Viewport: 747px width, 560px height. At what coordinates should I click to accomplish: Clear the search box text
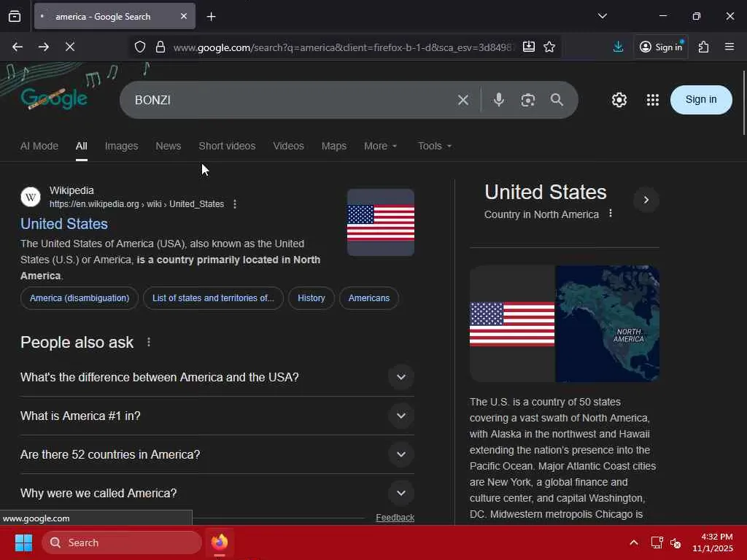click(x=463, y=100)
